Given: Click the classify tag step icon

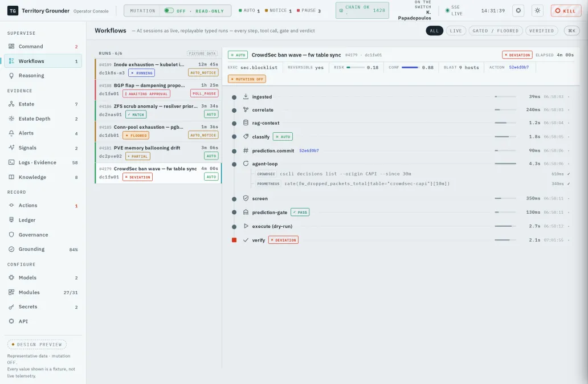Looking at the screenshot, I should pyautogui.click(x=246, y=137).
